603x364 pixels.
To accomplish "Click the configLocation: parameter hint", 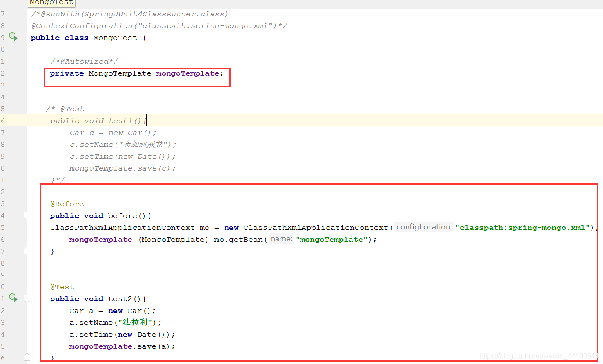I will point(424,227).
